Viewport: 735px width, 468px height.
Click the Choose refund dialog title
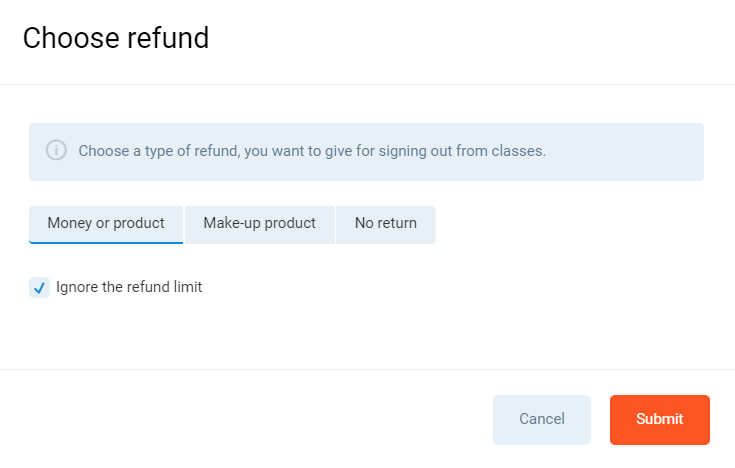[x=116, y=38]
